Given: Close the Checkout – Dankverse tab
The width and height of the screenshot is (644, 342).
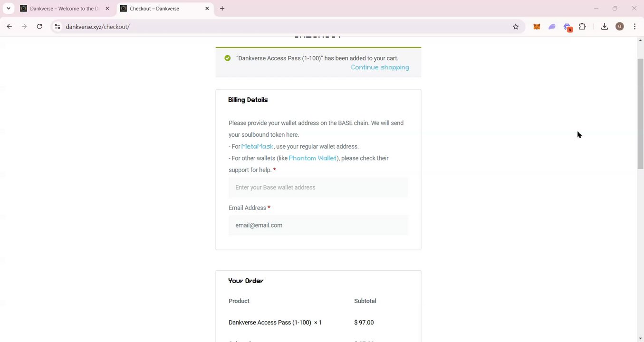Looking at the screenshot, I should click(207, 9).
